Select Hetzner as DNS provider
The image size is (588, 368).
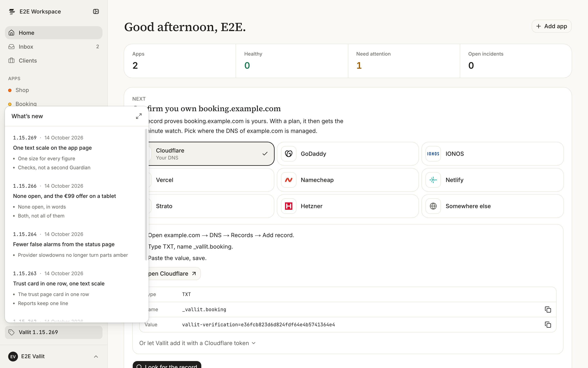coord(348,206)
